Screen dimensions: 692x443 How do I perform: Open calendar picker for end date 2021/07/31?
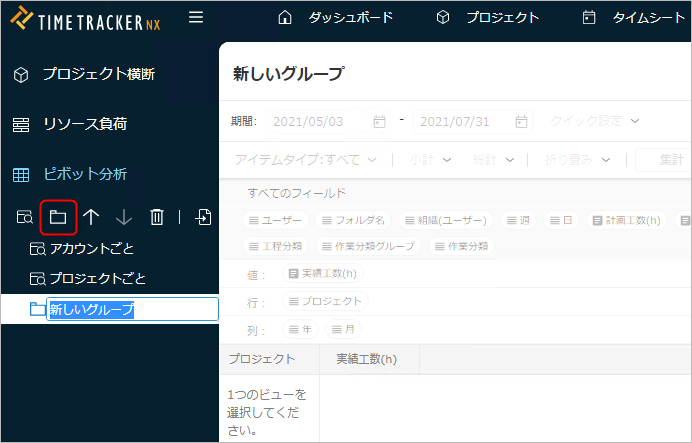pos(521,121)
